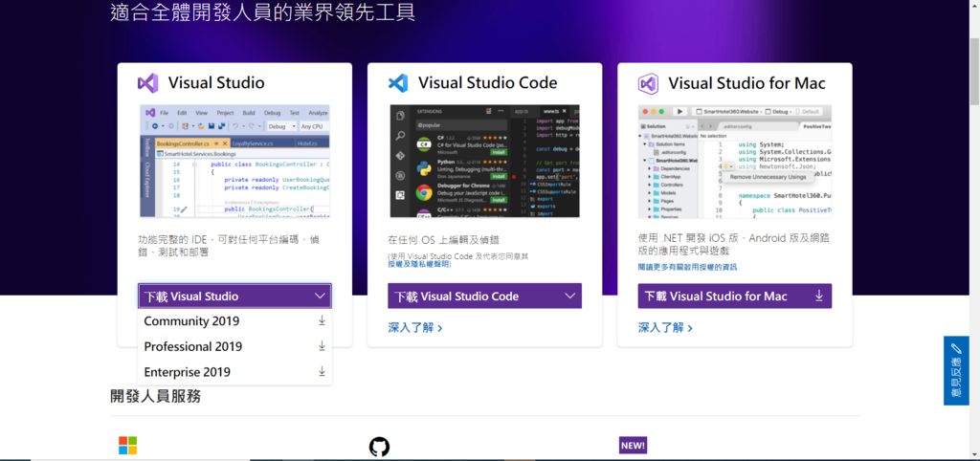Click the pencil icon on feedback tab

tap(956, 349)
